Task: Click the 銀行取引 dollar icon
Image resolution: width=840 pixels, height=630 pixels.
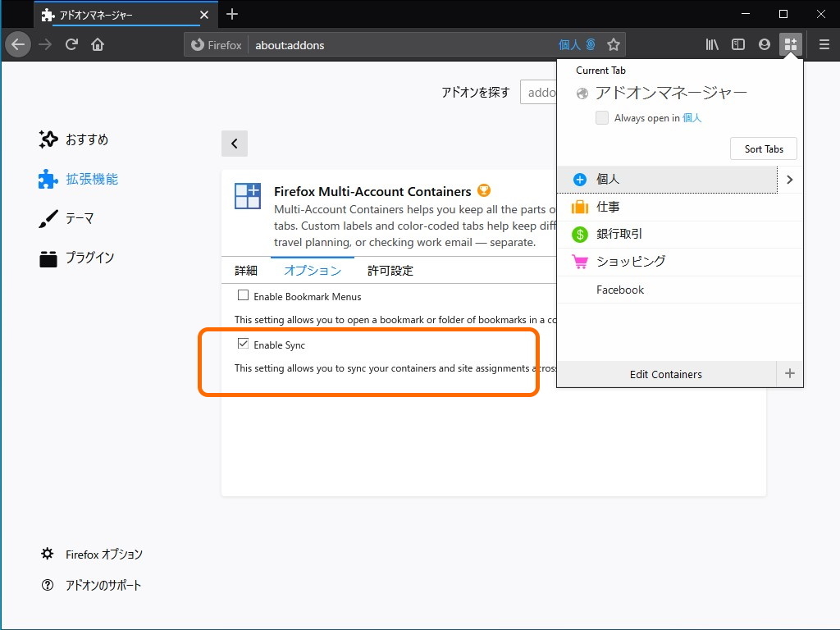Action: click(580, 234)
